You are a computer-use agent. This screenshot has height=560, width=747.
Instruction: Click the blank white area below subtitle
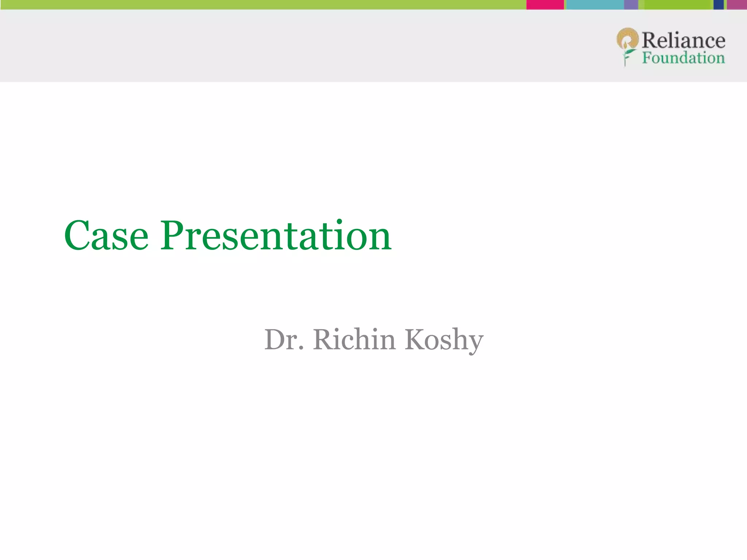click(x=373, y=456)
